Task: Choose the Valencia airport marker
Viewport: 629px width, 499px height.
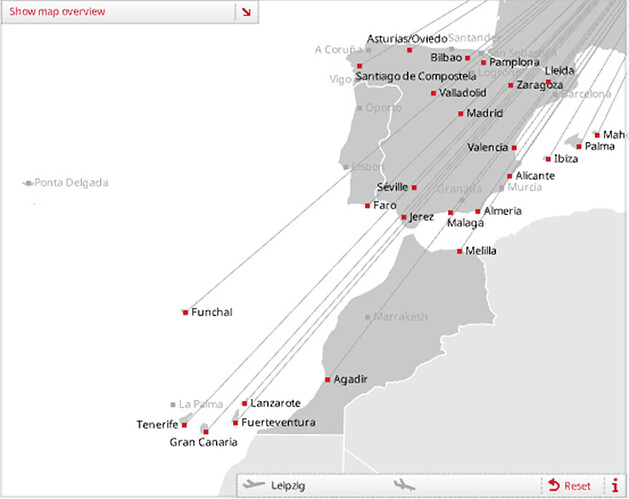Action: click(x=514, y=148)
